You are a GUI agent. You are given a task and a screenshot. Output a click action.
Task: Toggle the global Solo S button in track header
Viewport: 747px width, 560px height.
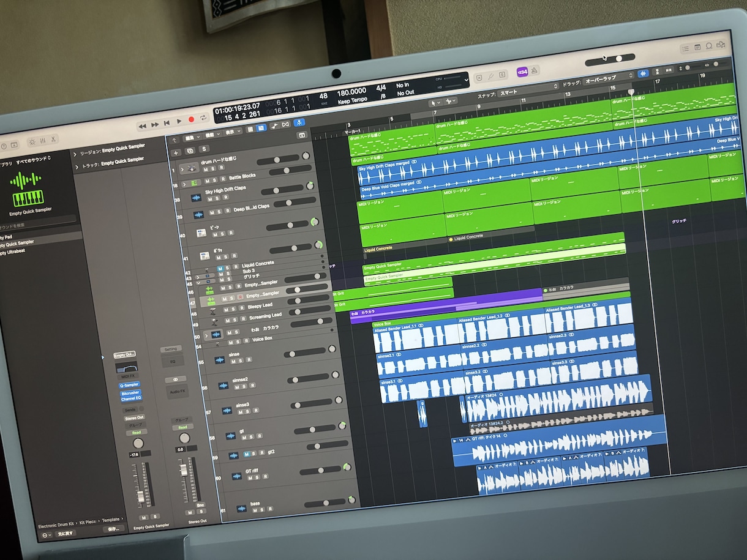204,148
